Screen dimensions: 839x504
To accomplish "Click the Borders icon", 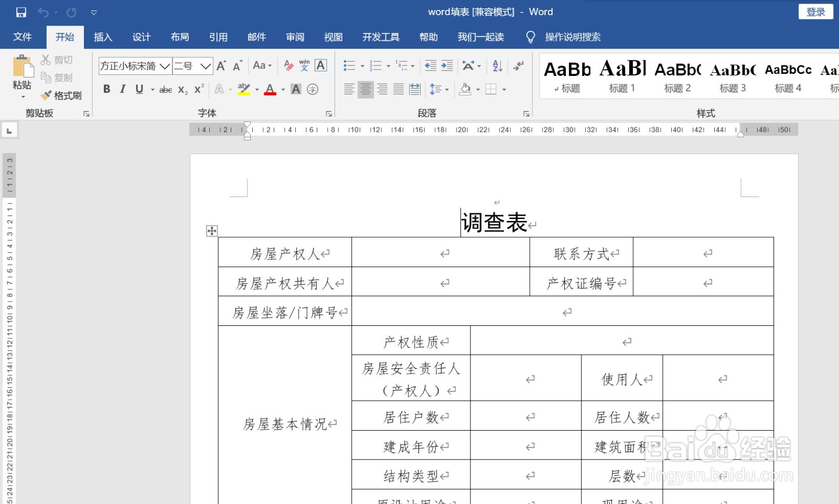I will coord(491,89).
